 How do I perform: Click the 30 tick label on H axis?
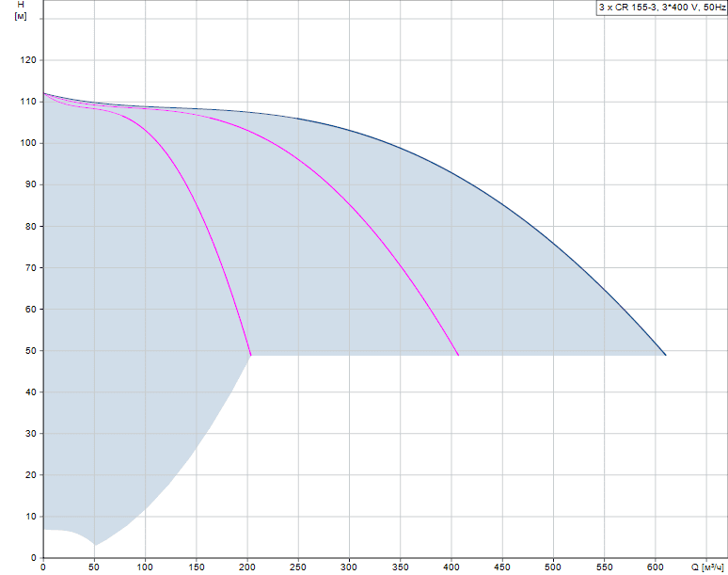click(30, 434)
